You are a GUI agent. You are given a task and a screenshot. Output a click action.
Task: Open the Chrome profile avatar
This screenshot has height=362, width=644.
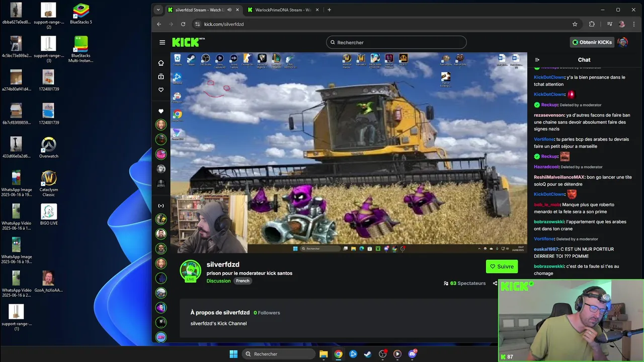pyautogui.click(x=622, y=24)
